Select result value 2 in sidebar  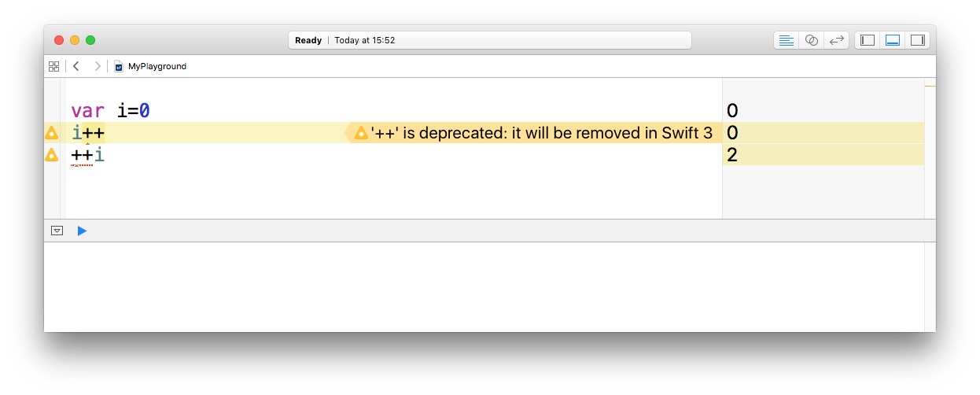point(732,155)
